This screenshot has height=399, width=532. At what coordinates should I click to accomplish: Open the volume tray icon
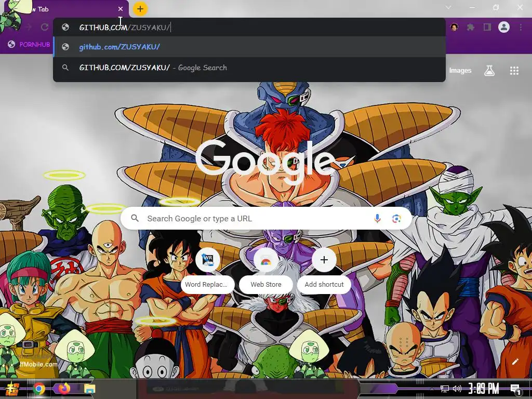[x=457, y=389]
